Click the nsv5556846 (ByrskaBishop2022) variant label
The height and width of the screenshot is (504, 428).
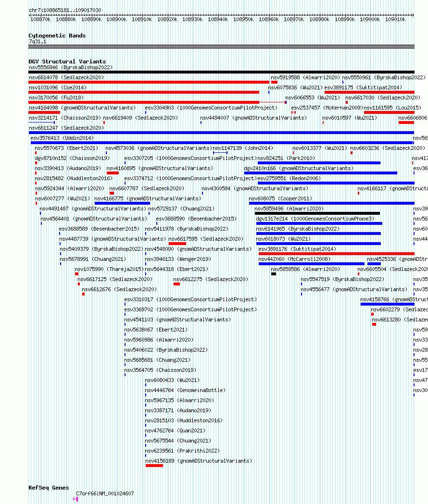click(x=71, y=67)
